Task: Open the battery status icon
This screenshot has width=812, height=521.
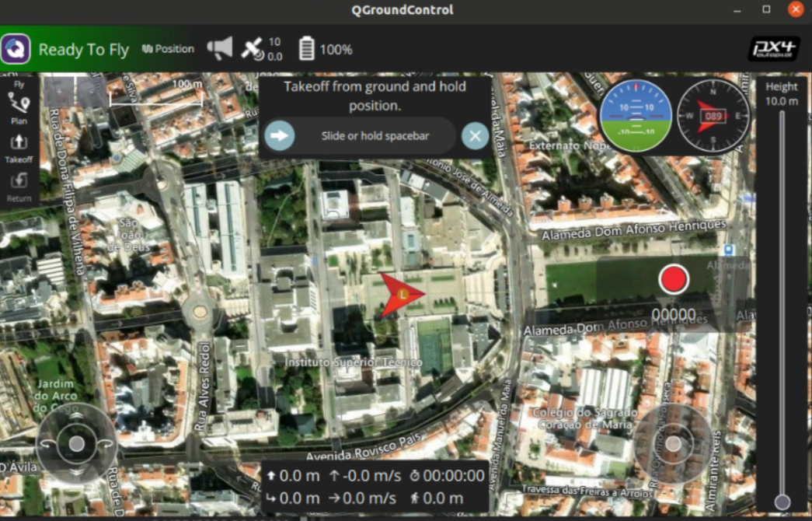Action: 307,49
